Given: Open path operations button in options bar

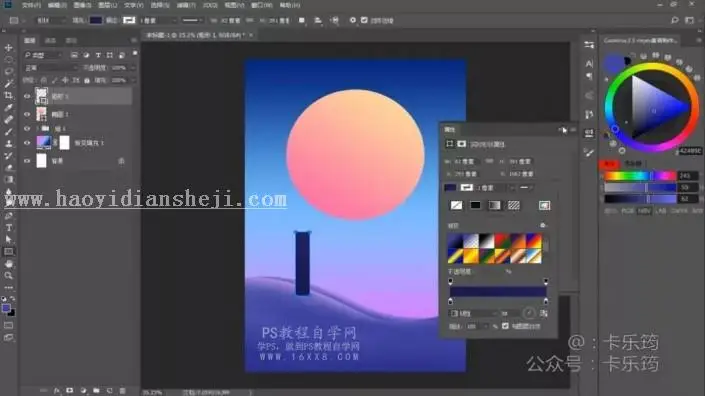Looking at the screenshot, I should [302, 20].
